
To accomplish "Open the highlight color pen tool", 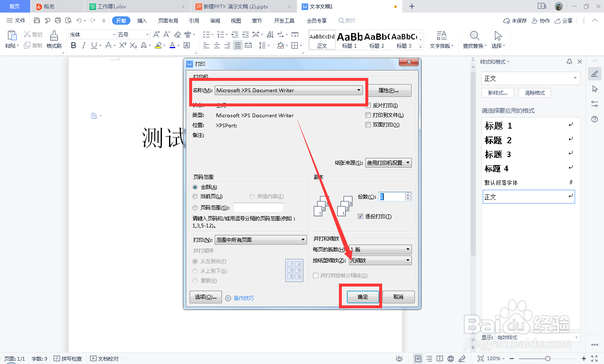I will click(x=159, y=45).
